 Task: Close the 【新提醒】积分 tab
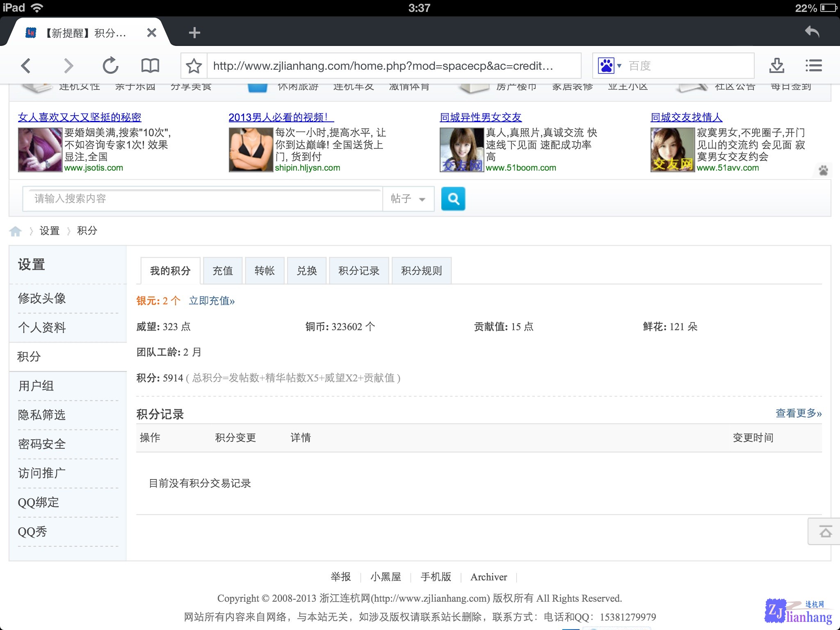pos(152,32)
